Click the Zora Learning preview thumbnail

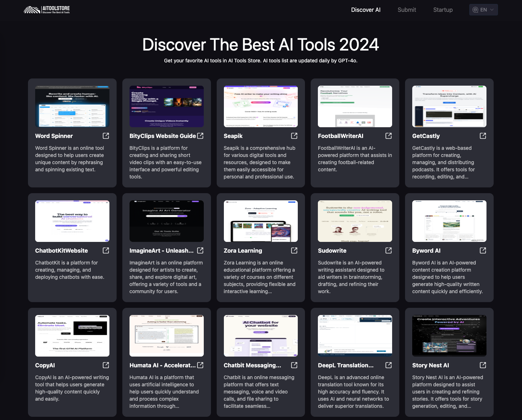(261, 221)
